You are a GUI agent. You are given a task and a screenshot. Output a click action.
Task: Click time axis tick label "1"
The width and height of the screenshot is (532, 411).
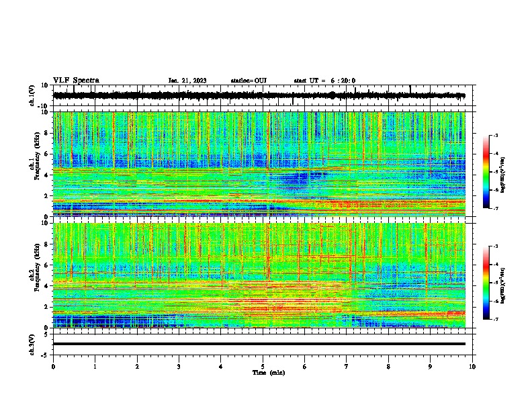pos(95,367)
